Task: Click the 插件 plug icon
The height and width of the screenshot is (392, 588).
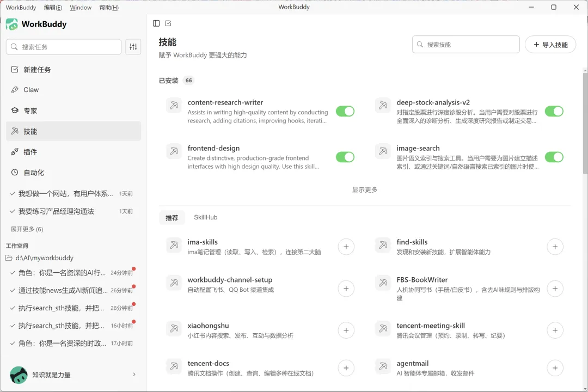Action: (x=15, y=151)
